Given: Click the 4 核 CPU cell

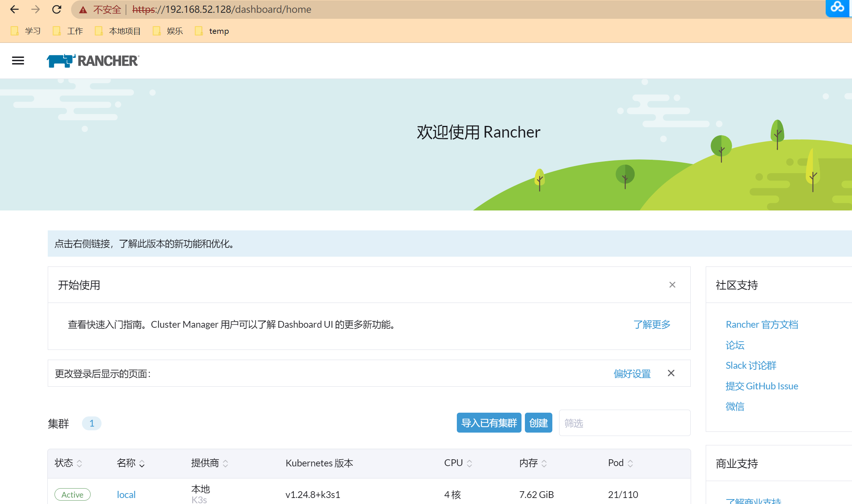Looking at the screenshot, I should point(452,495).
